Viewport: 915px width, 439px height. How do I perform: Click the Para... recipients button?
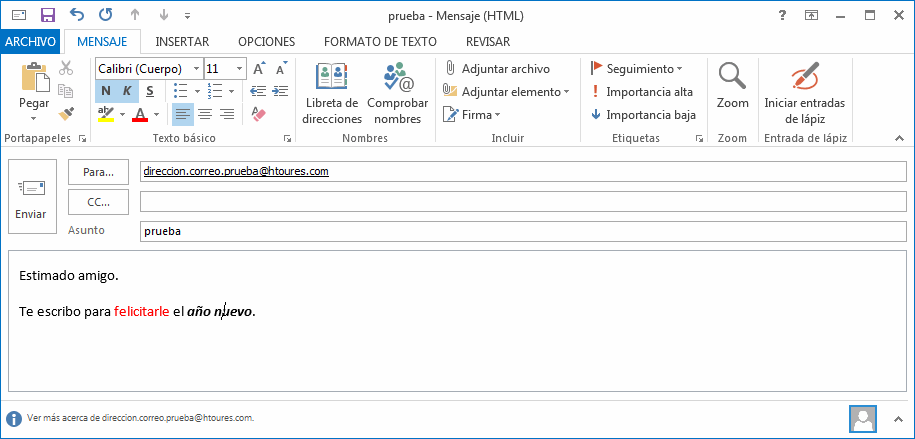pyautogui.click(x=98, y=172)
